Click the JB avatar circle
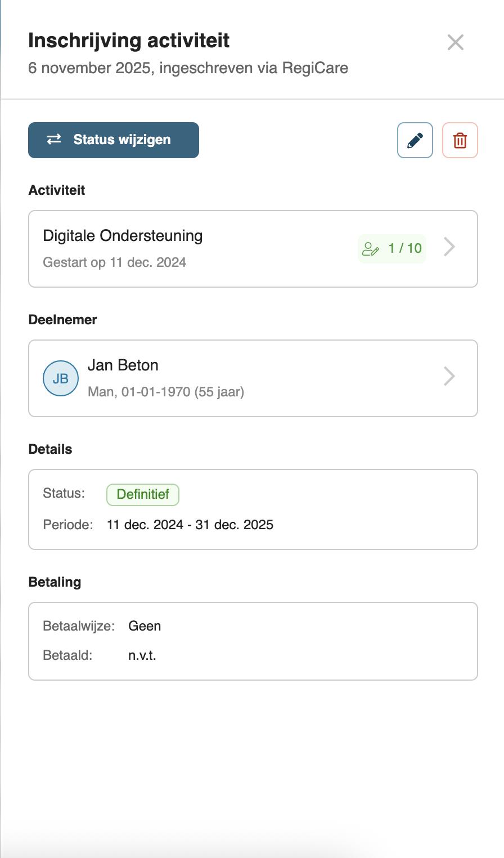Viewport: 504px width, 858px height. 61,378
